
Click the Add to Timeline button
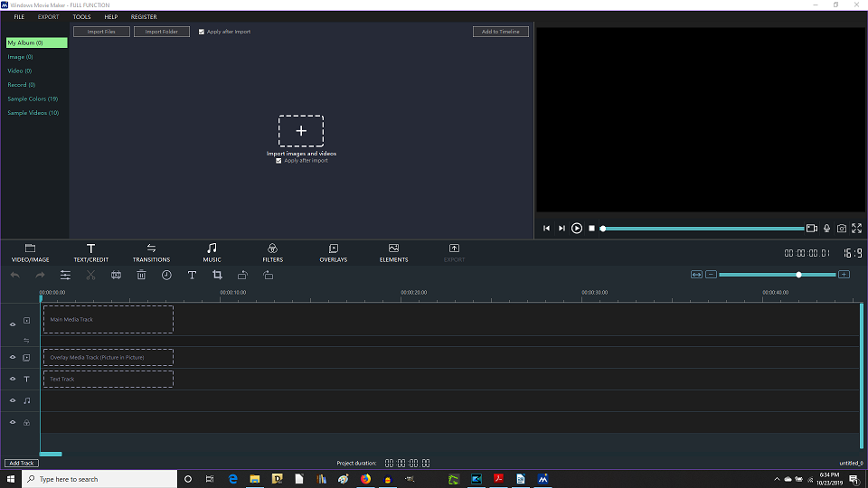tap(500, 32)
